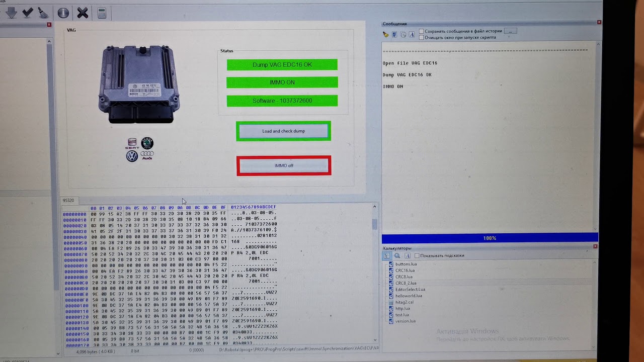
Task: Enable Сохранять сообщения в файл истории checkbox
Action: (x=422, y=31)
